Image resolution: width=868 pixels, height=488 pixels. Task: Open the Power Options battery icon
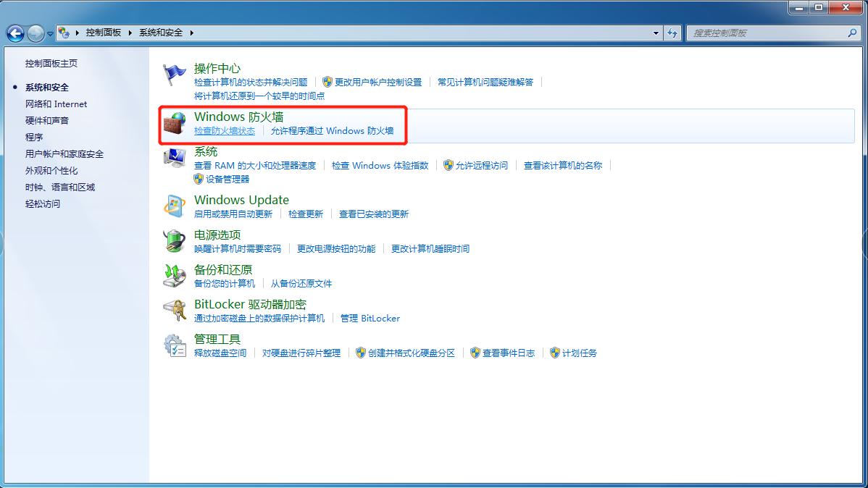(174, 240)
